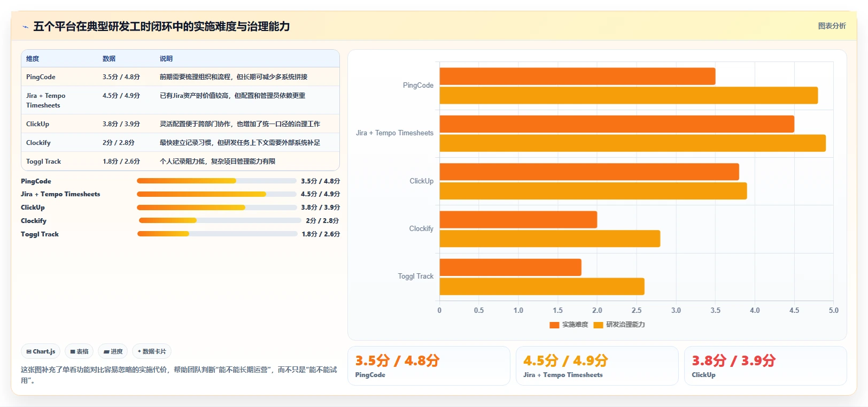Click Toggl Track label in progress list
The width and height of the screenshot is (868, 407).
40,234
